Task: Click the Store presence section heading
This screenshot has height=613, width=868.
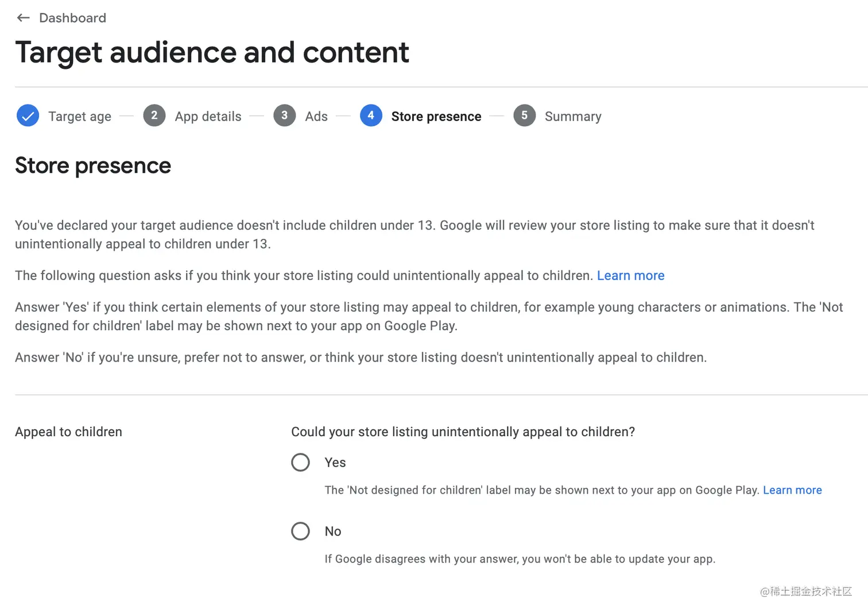Action: click(93, 165)
